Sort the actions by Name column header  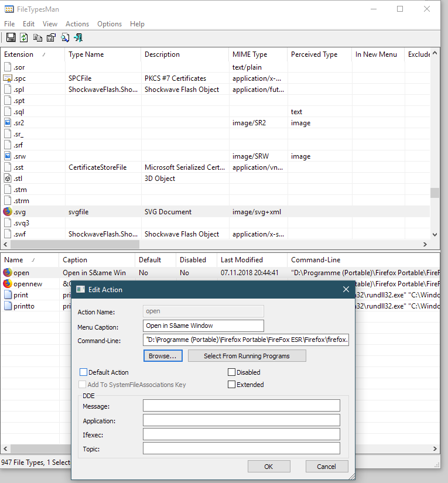coord(14,260)
